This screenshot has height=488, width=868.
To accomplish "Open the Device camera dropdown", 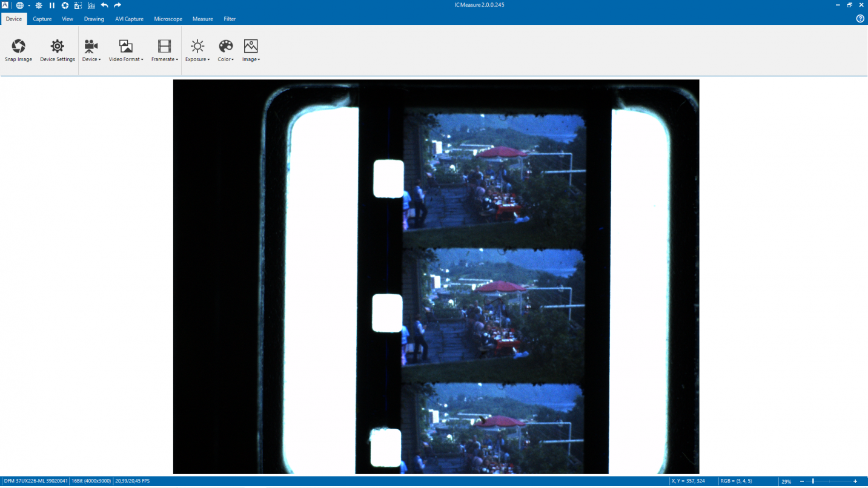I will (x=91, y=51).
